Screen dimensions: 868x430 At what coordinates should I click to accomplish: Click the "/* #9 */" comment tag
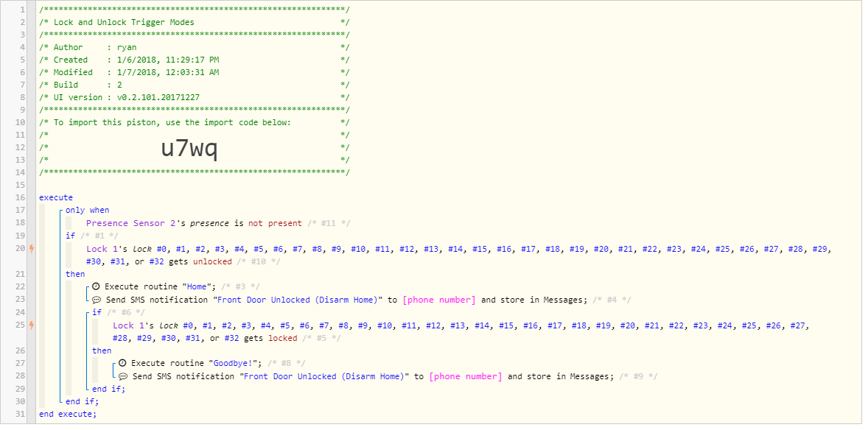coord(637,376)
